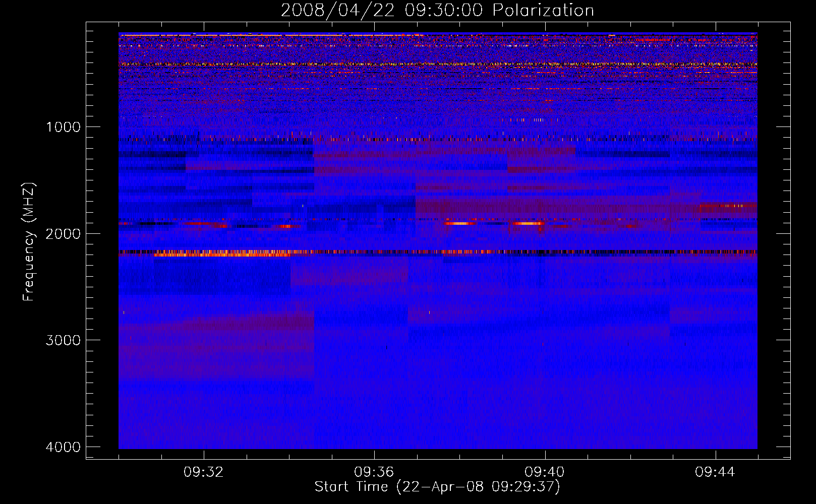The height and width of the screenshot is (504, 816).
Task: Click the 1000 frequency tick label
Action: [63, 127]
